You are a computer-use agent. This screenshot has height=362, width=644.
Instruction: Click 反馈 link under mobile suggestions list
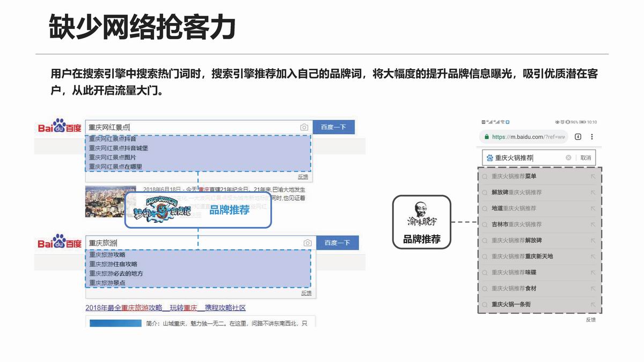(x=590, y=320)
